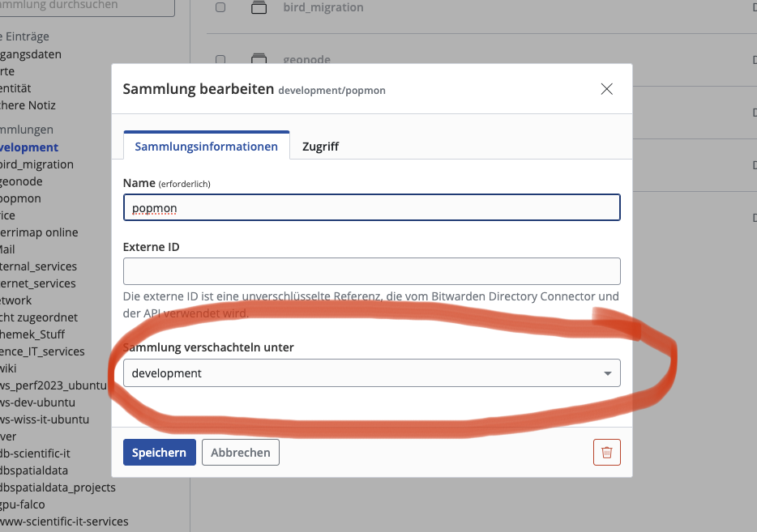Tick the bird_migration row checkbox

(x=220, y=8)
